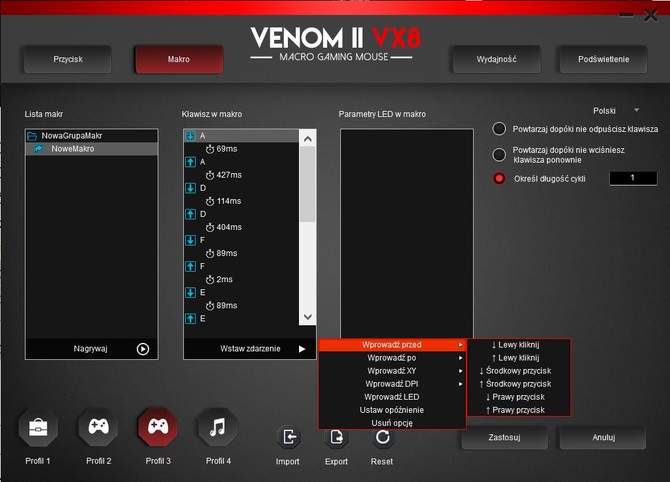670x482 pixels.
Task: Click the Reset circular arrow icon
Action: (382, 437)
